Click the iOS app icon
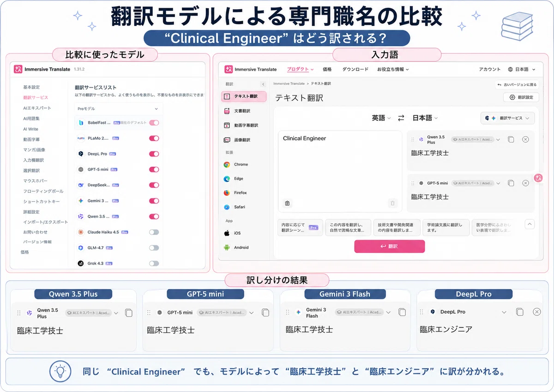Image resolution: width=554 pixels, height=392 pixels. [x=227, y=233]
